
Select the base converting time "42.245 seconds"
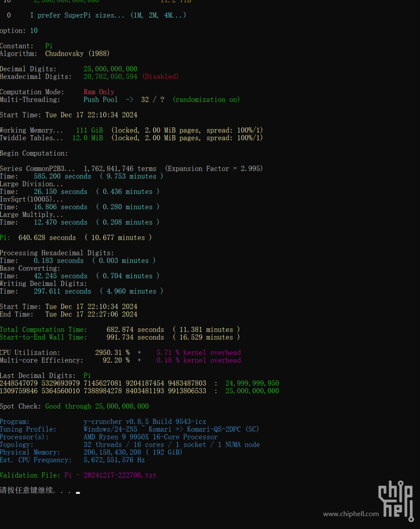click(x=60, y=277)
